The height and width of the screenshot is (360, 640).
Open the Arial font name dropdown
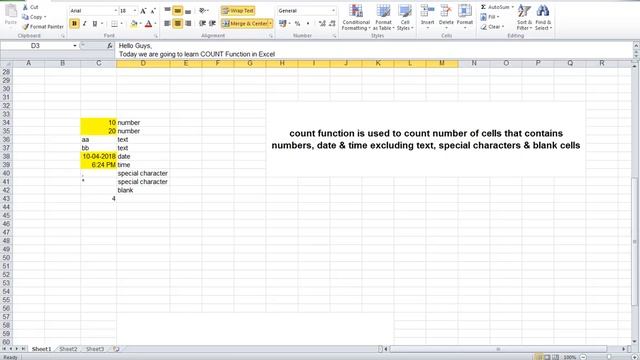click(x=116, y=11)
